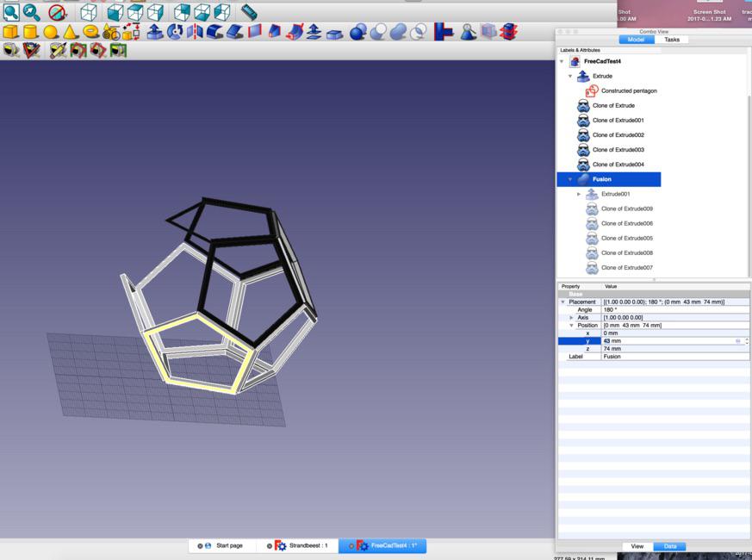Click the Loft tool icon
752x560 pixels.
pyautogui.click(x=274, y=32)
